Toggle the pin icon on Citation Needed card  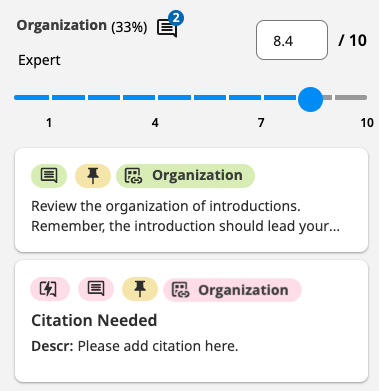pyautogui.click(x=140, y=289)
